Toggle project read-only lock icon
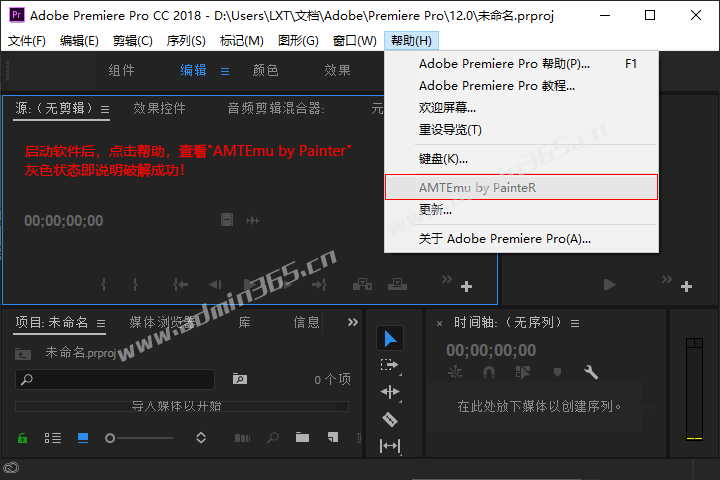Screen dimensions: 720x480 click(x=22, y=438)
